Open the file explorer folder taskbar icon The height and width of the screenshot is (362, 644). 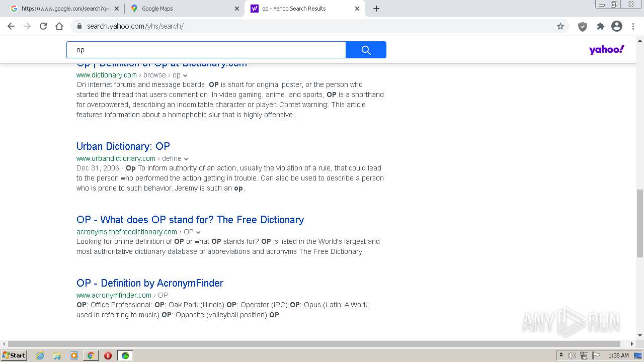57,355
